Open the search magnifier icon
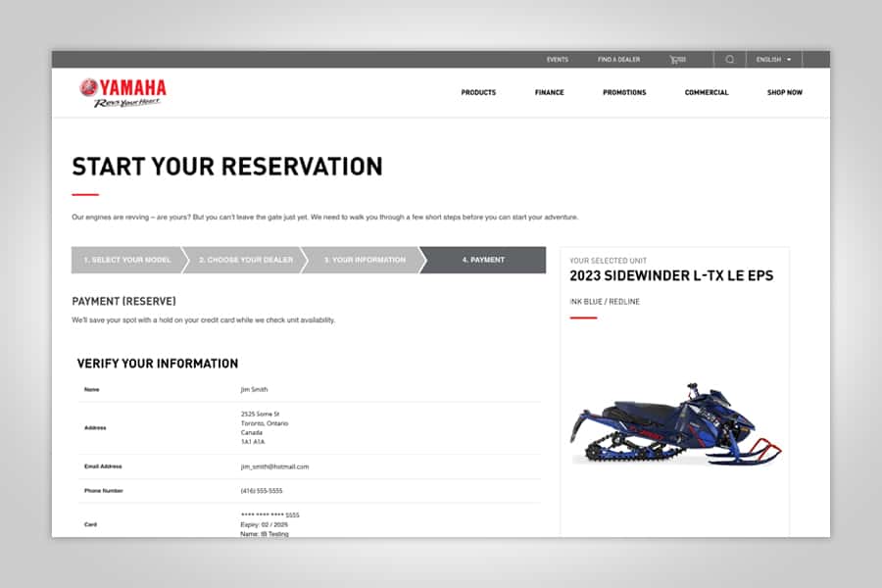Screen dimensions: 882x588 click(729, 59)
